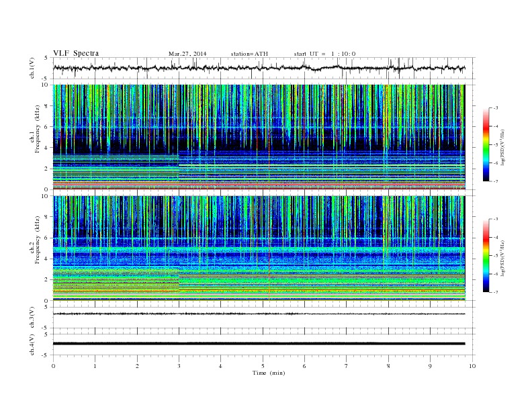532x411 pixels.
Task: Click the ch.1 color bar log(PSD) label
Action: pos(503,147)
